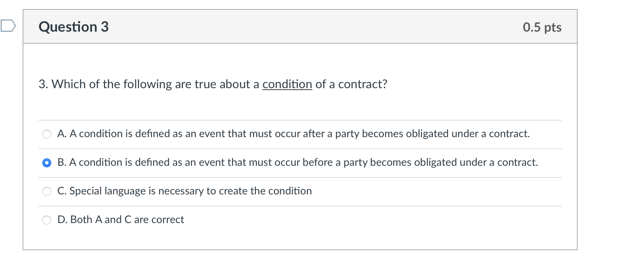This screenshot has height=263, width=644.
Task: Click the Special language answer row
Action: pos(185,191)
